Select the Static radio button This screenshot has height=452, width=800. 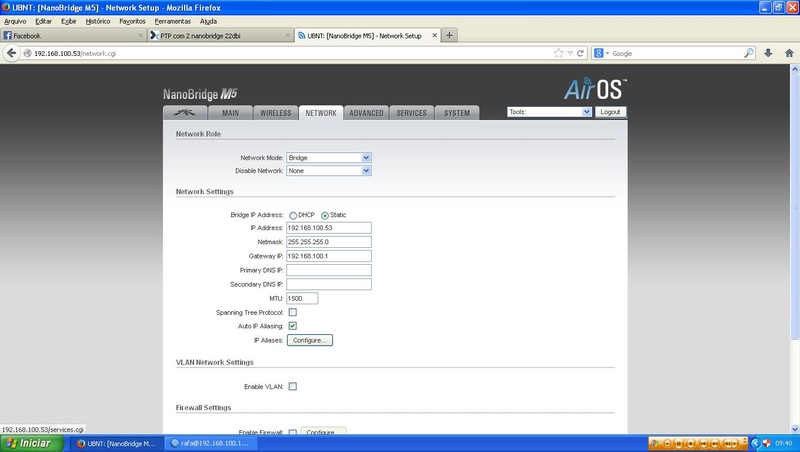click(x=324, y=215)
